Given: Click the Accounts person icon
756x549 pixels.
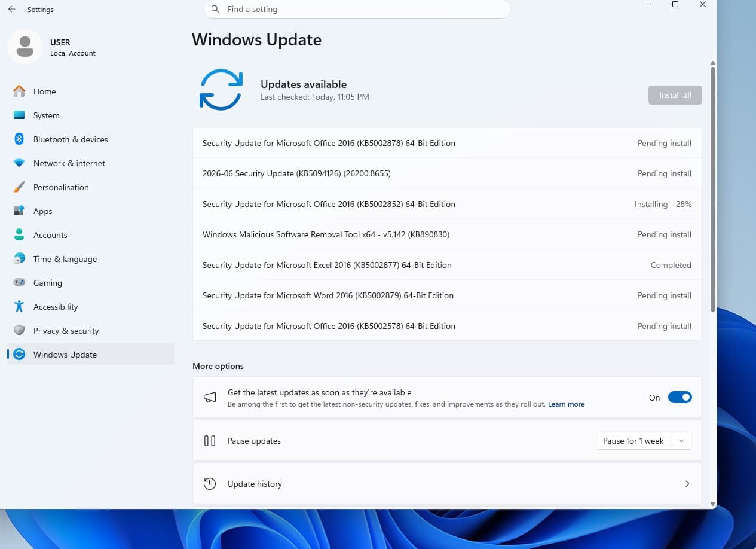Looking at the screenshot, I should (19, 235).
